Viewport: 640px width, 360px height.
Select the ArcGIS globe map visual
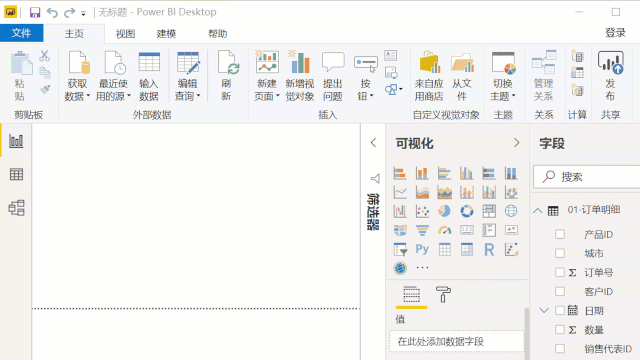[400, 268]
